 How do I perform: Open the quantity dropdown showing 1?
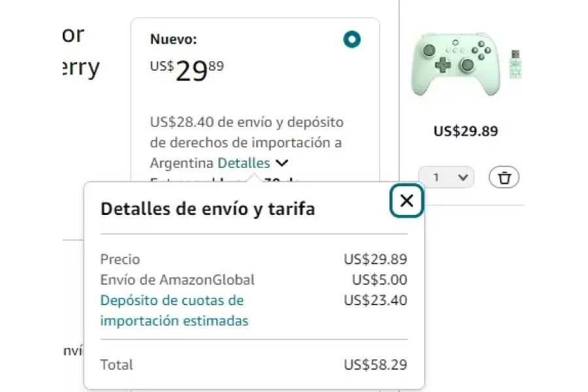tap(446, 176)
